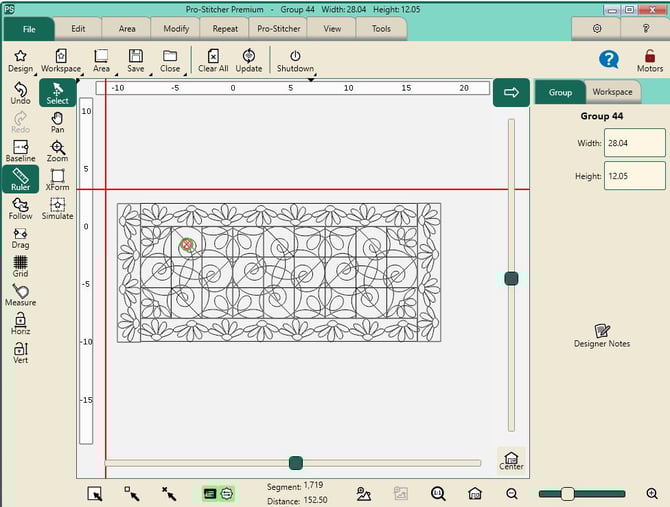Viewport: 670px width, 507px height.
Task: Click the Center home button
Action: tap(511, 460)
